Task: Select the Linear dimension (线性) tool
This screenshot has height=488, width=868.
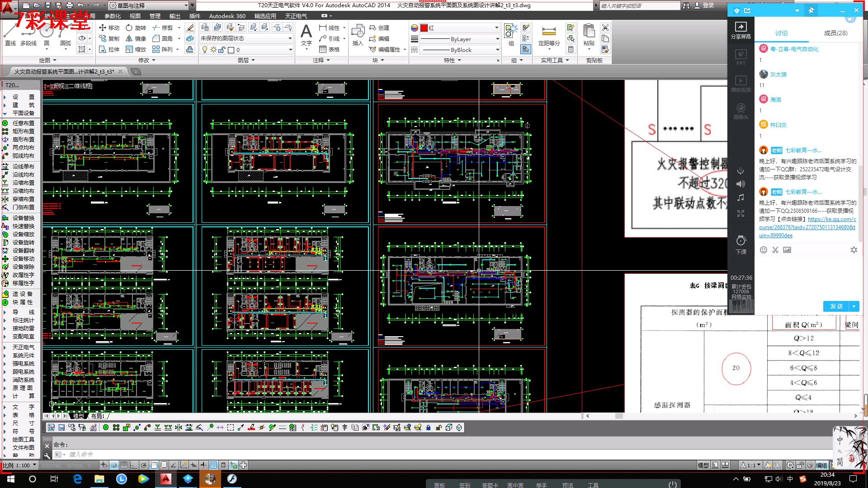Action: [x=329, y=28]
